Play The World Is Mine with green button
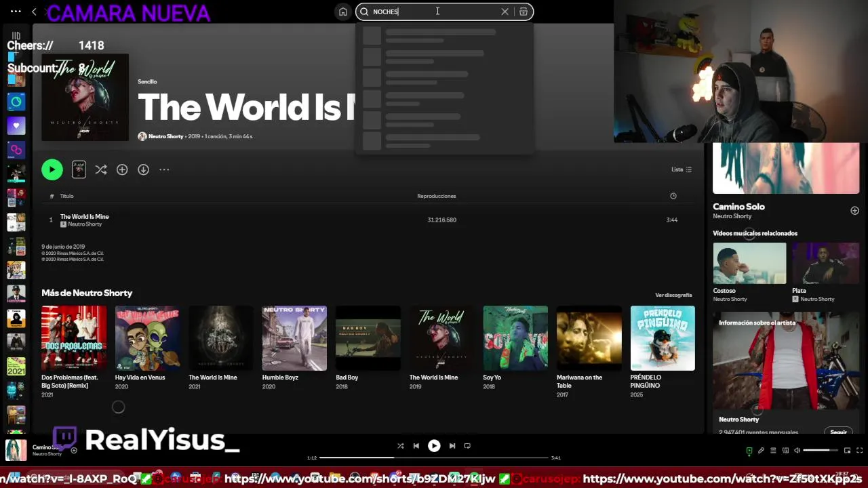Image resolution: width=868 pixels, height=488 pixels. 52,169
